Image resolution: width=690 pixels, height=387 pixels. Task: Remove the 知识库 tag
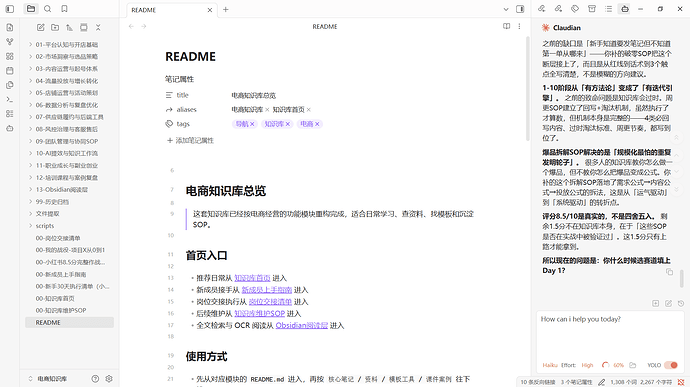click(288, 124)
